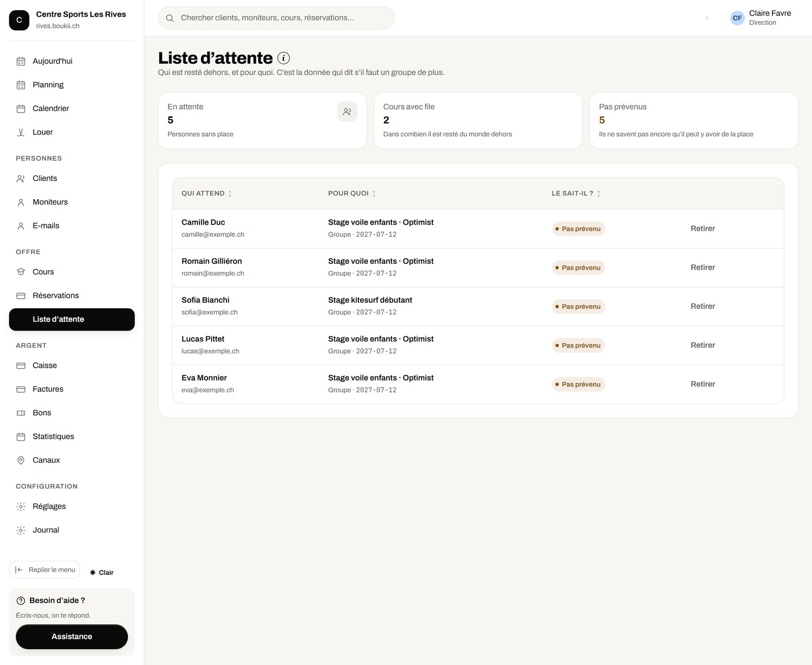The width and height of the screenshot is (812, 665).
Task: Remove Eva Monnier from waitlist
Action: [x=702, y=384]
